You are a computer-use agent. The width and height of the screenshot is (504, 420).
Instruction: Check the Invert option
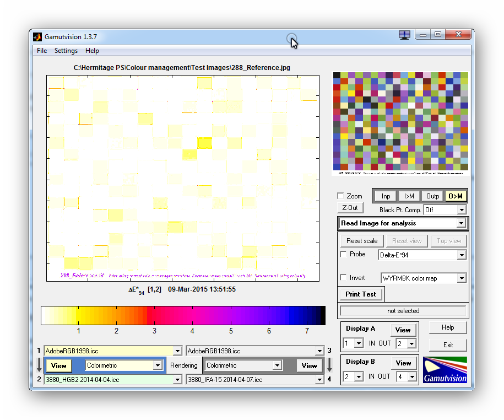click(x=344, y=278)
